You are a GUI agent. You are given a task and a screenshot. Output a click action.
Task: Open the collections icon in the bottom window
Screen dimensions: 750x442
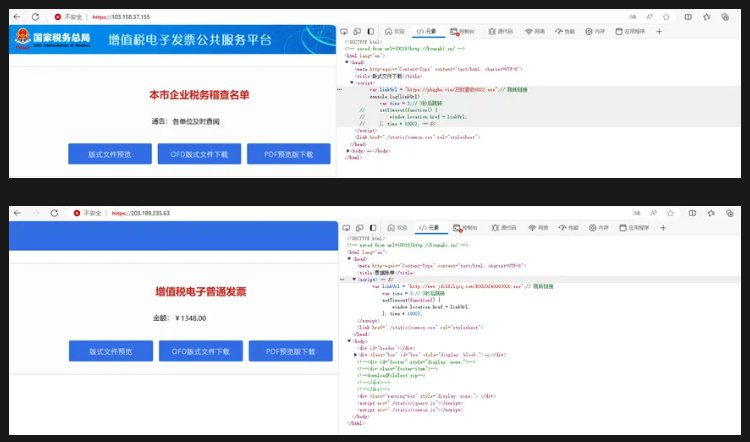[729, 213]
